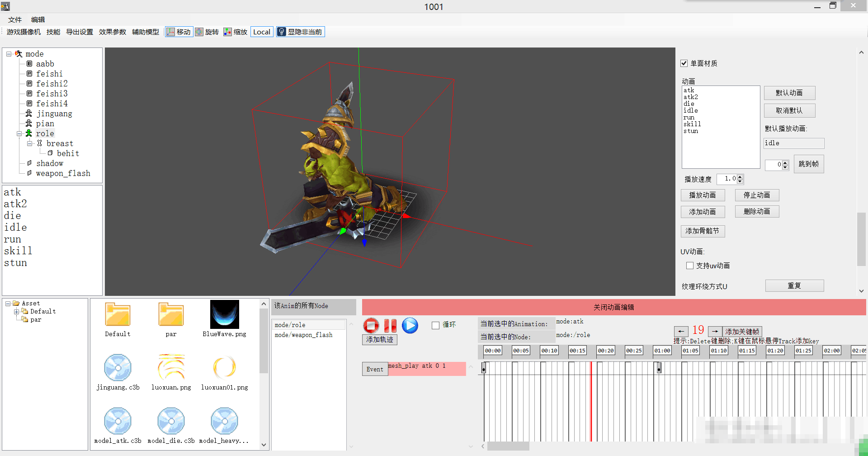Click the red pause playback button
Screen dimensions: 868x456
[390, 326]
